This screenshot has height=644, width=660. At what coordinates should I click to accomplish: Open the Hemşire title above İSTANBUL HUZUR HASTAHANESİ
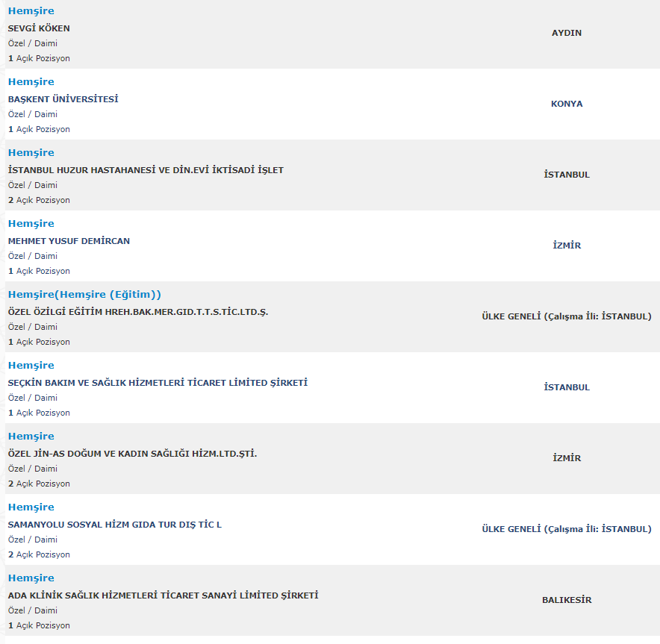[31, 153]
